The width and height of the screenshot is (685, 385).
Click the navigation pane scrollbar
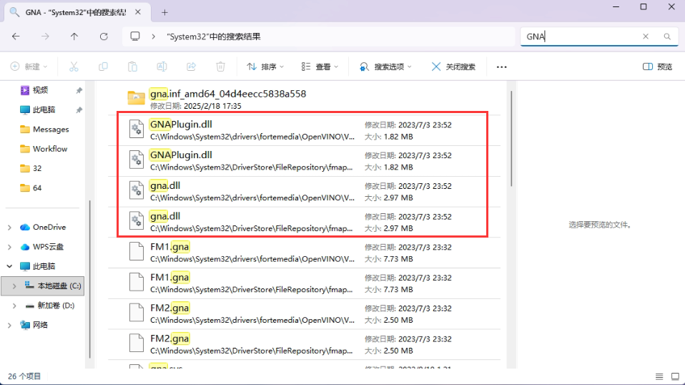pyautogui.click(x=90, y=280)
